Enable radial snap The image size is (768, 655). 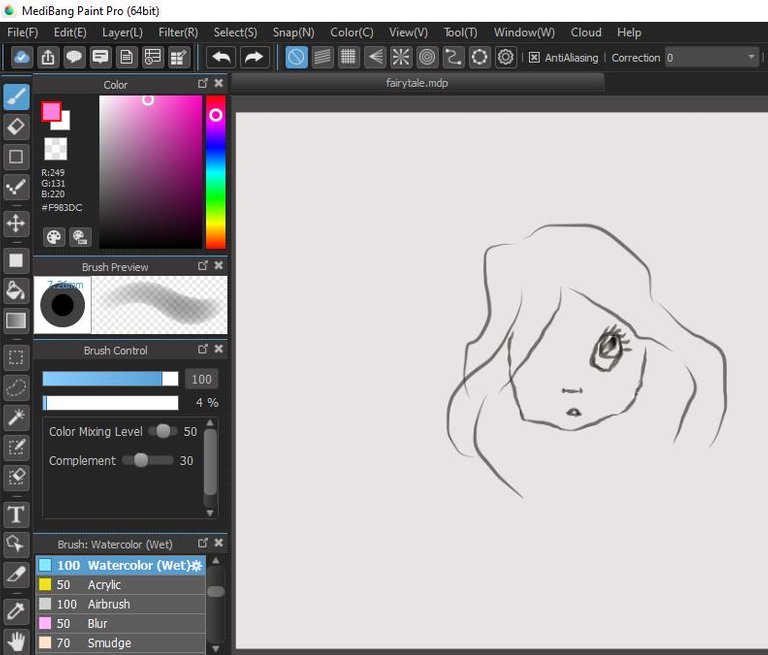(x=401, y=57)
